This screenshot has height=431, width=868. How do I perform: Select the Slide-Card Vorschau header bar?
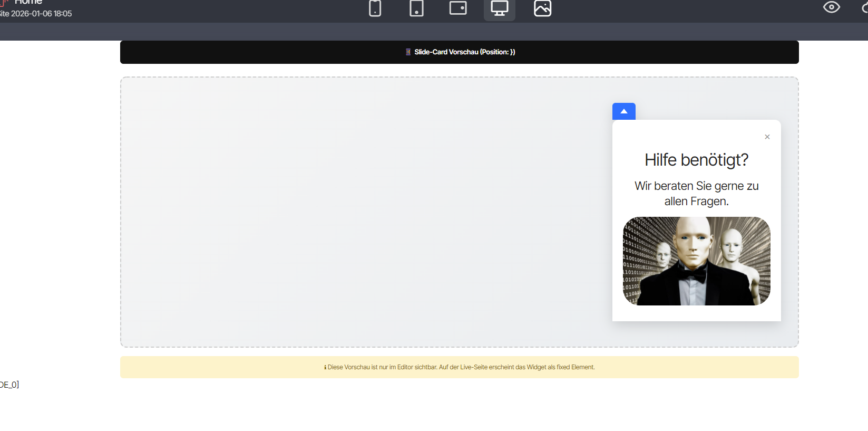pyautogui.click(x=580, y=52)
